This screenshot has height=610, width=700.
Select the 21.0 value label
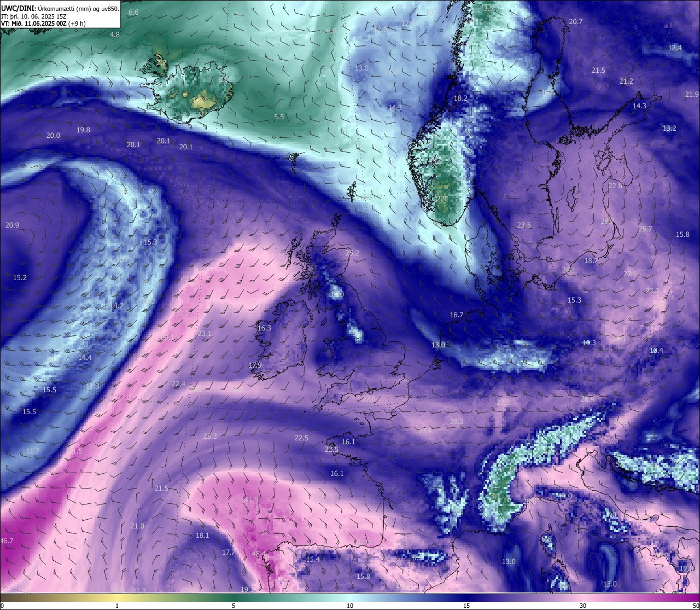pos(137,526)
